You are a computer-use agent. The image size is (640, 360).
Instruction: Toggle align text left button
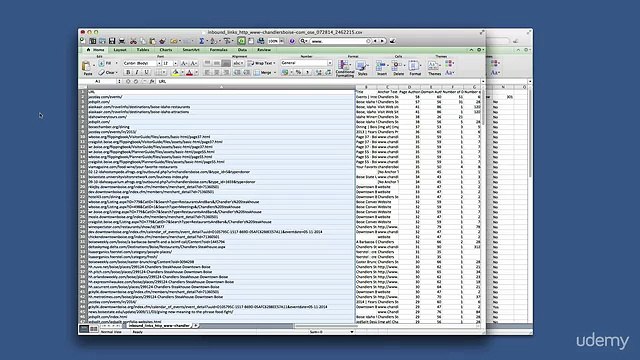pyautogui.click(x=206, y=73)
